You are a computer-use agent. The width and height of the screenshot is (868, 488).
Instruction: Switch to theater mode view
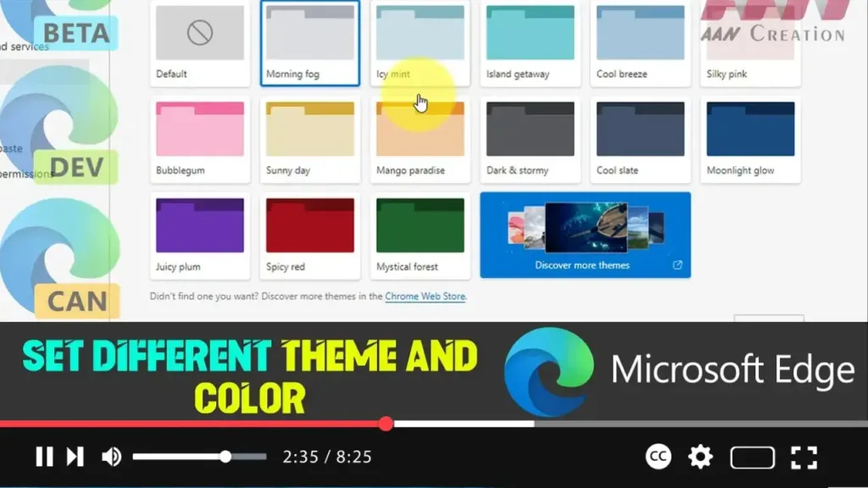(x=752, y=457)
